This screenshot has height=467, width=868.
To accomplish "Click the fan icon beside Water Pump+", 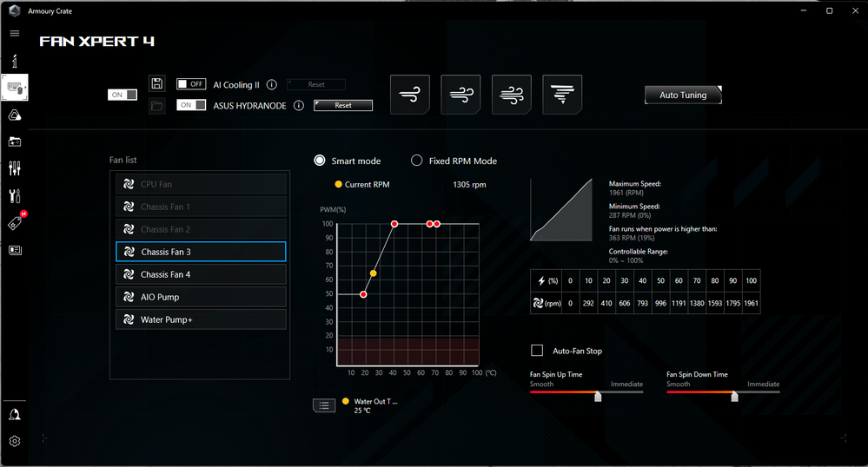I will pyautogui.click(x=129, y=319).
